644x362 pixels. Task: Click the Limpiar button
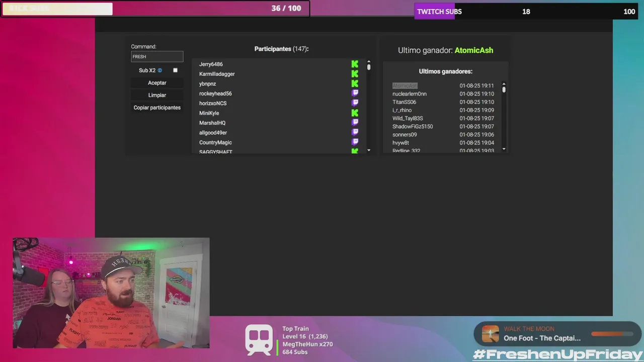point(157,95)
